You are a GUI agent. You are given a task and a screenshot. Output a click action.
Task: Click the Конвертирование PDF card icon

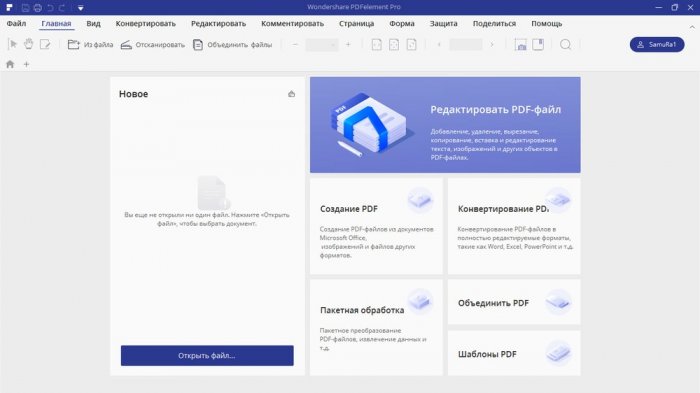click(x=558, y=199)
